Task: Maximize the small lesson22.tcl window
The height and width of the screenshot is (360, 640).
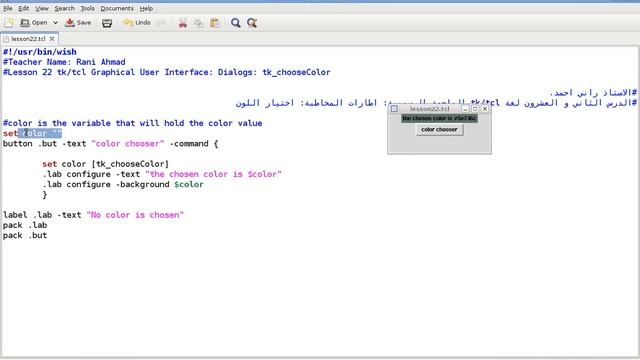Action: click(x=475, y=109)
